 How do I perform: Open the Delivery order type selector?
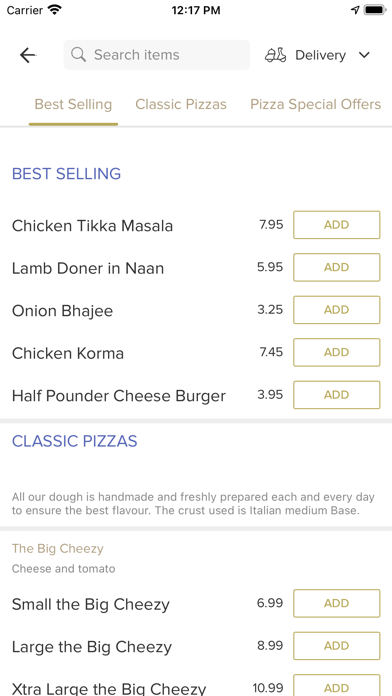pyautogui.click(x=318, y=55)
